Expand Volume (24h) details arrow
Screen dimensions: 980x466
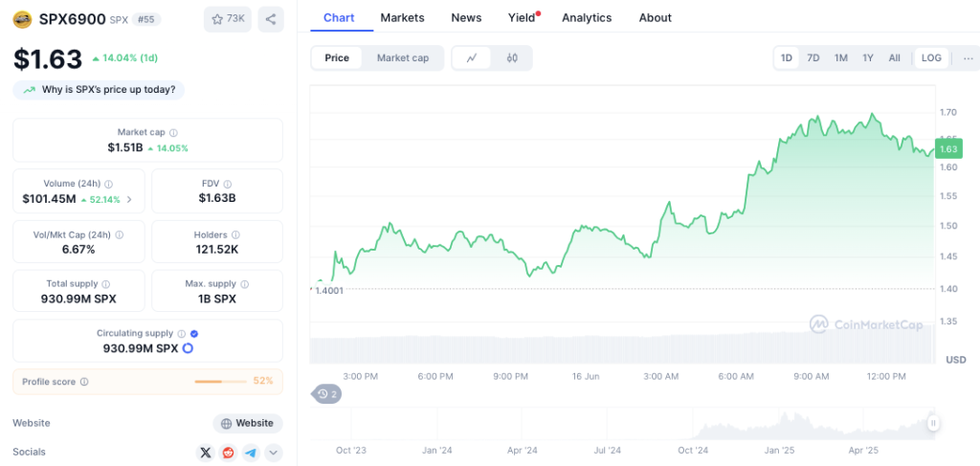point(129,199)
